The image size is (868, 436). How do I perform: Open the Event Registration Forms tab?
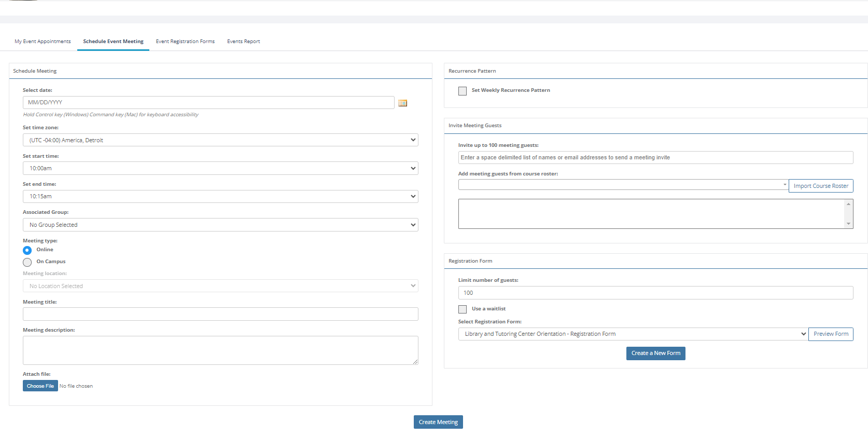[185, 42]
